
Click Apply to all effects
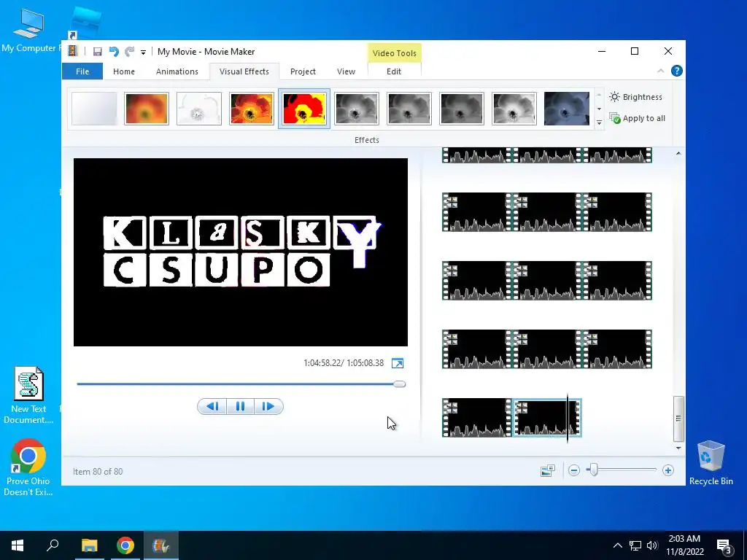coord(638,118)
